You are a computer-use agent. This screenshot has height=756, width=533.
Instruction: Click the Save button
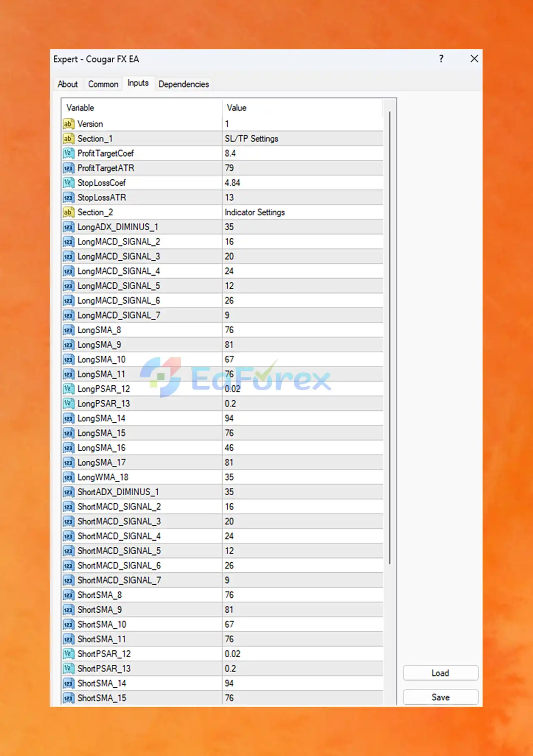[x=441, y=697]
